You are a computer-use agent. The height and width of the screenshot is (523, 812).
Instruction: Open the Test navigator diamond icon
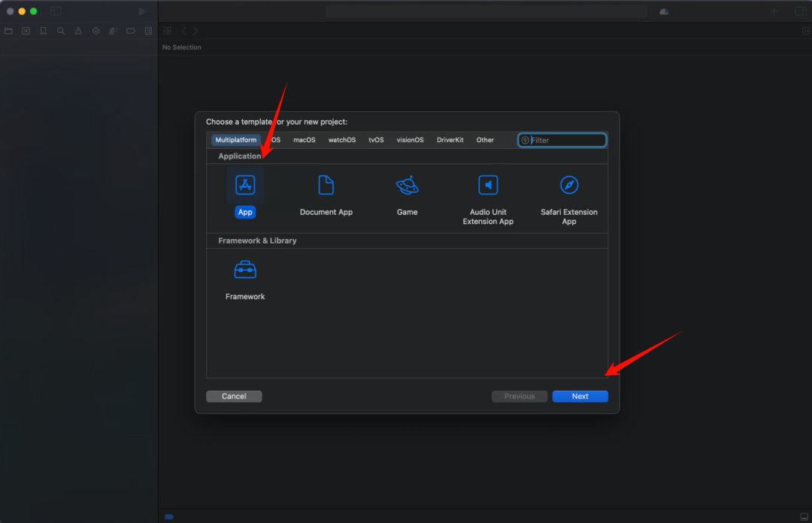point(95,31)
